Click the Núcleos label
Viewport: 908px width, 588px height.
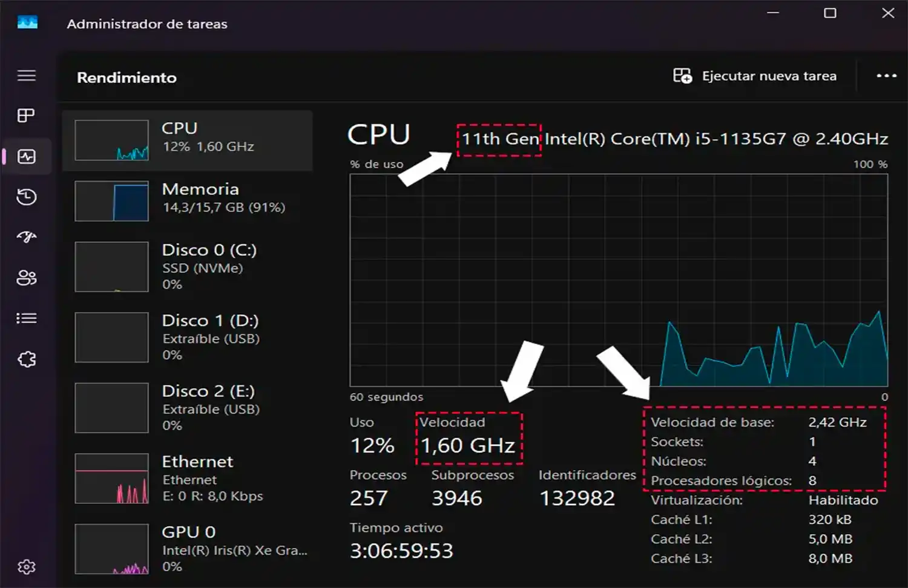point(679,461)
